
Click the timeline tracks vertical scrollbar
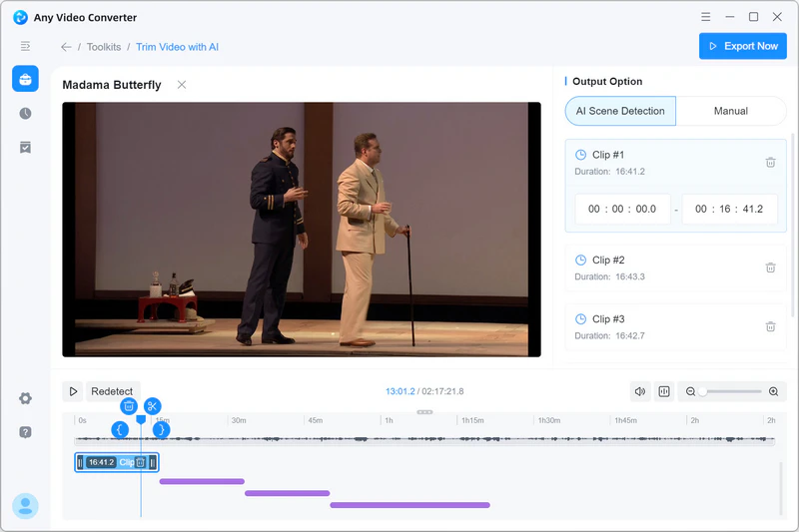781,489
